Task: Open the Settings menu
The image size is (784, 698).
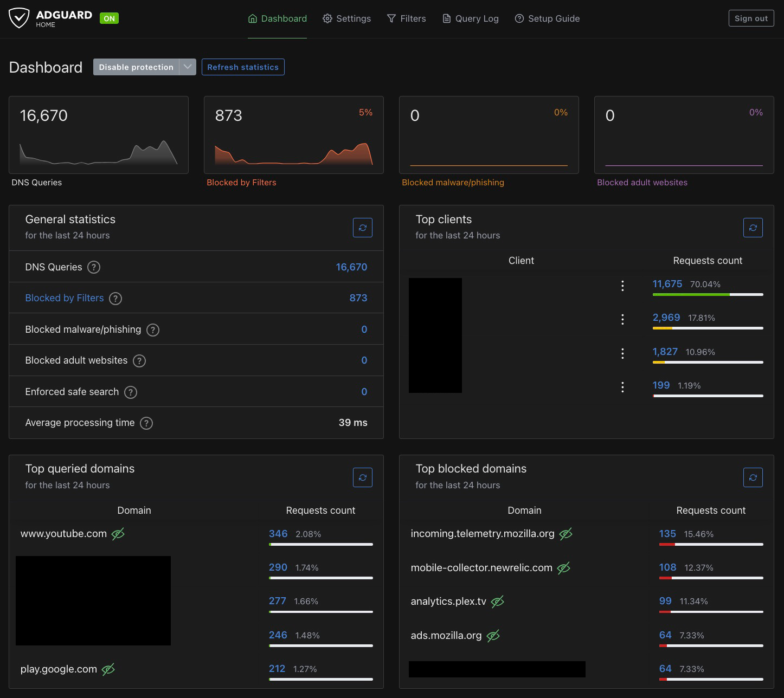Action: (347, 18)
